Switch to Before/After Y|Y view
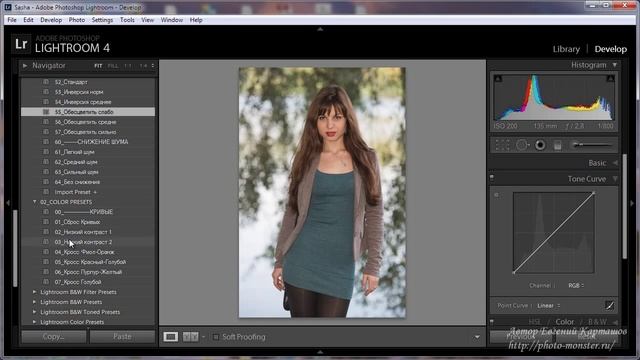This screenshot has height=360, width=640. 190,337
